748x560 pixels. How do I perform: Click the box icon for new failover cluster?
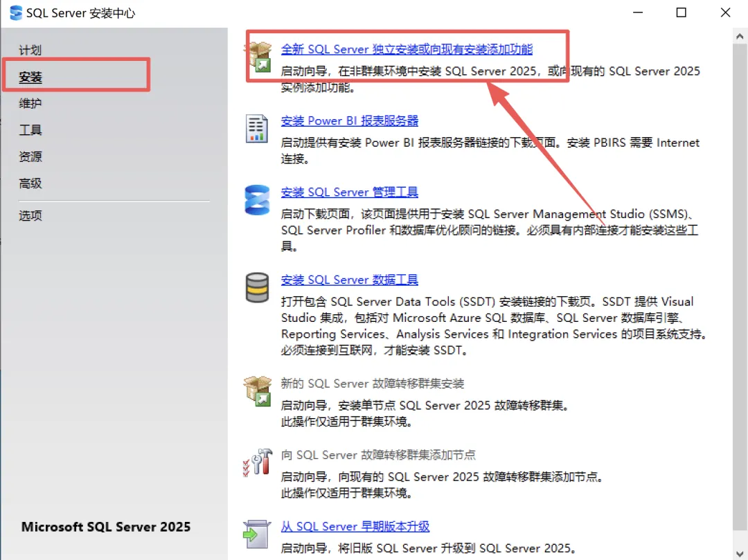pos(258,391)
